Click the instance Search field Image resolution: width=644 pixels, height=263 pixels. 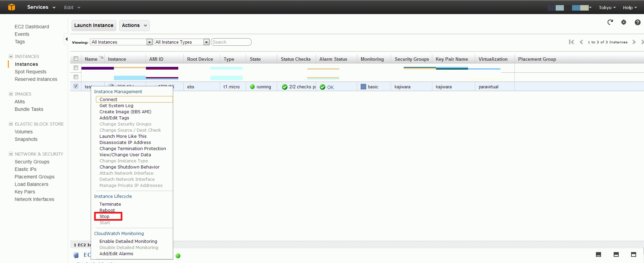coord(231,42)
